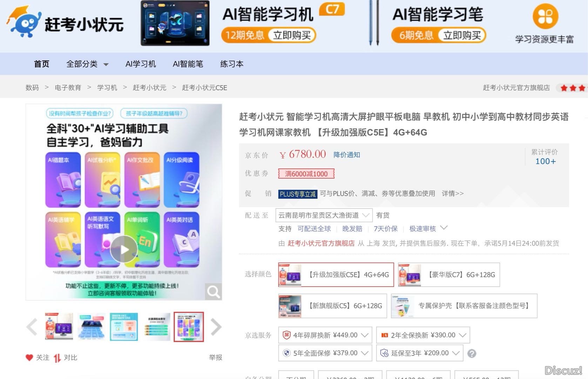Open 云南昆明市 delivery address dropdown

(324, 215)
